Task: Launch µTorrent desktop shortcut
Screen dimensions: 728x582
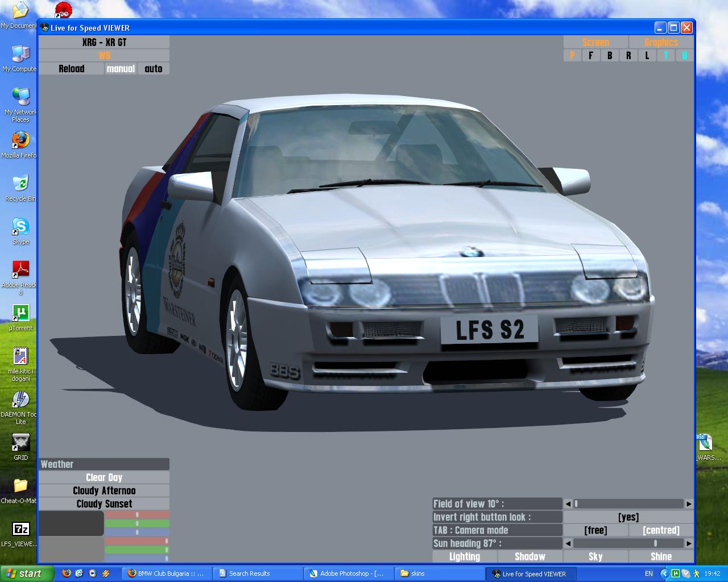Action: pyautogui.click(x=20, y=318)
